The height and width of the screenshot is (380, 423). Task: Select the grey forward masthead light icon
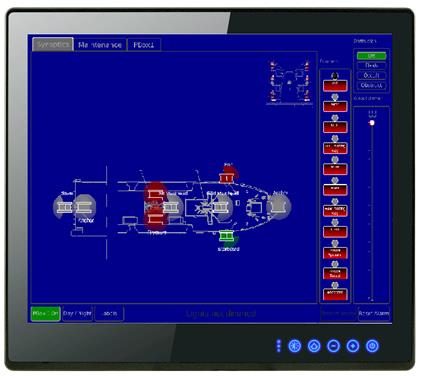point(221,207)
